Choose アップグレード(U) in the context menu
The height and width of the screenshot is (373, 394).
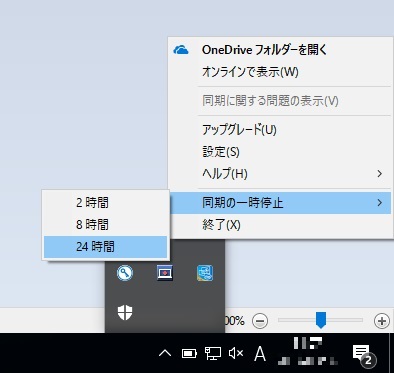coord(280,130)
